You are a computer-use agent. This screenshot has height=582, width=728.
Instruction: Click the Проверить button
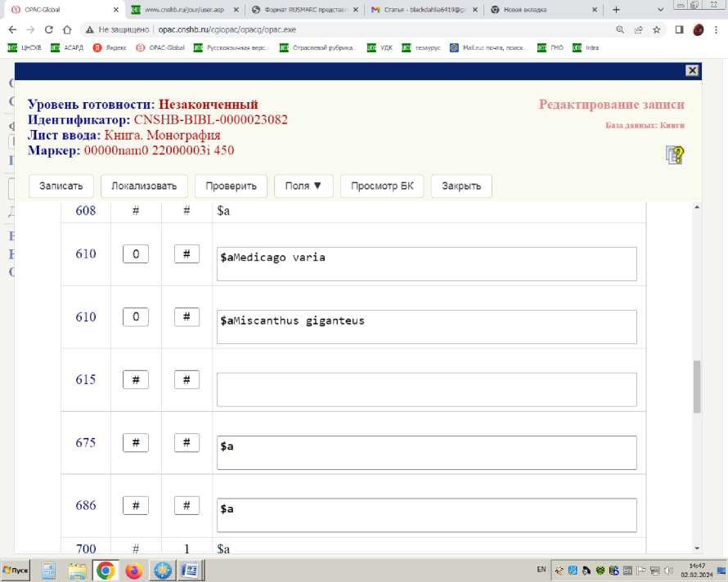click(x=231, y=186)
